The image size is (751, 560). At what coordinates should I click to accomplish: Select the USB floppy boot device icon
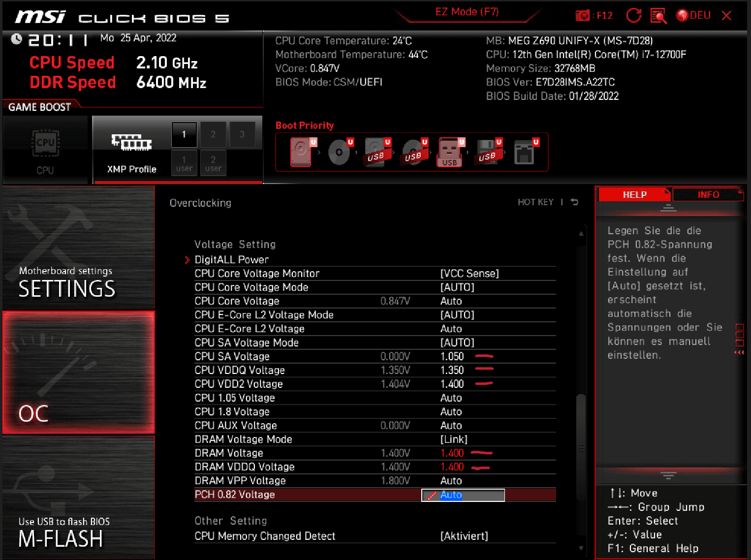click(x=489, y=152)
